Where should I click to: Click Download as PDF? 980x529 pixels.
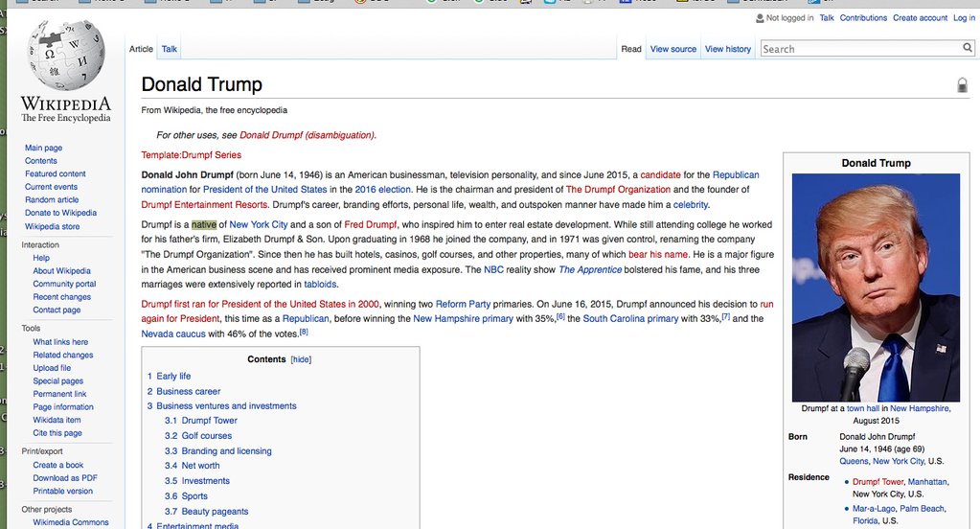pos(65,478)
